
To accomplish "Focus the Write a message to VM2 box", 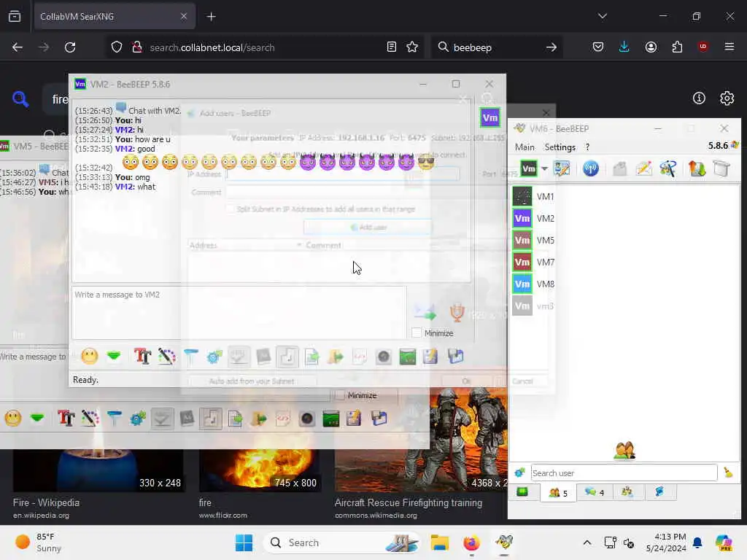I will [x=239, y=312].
